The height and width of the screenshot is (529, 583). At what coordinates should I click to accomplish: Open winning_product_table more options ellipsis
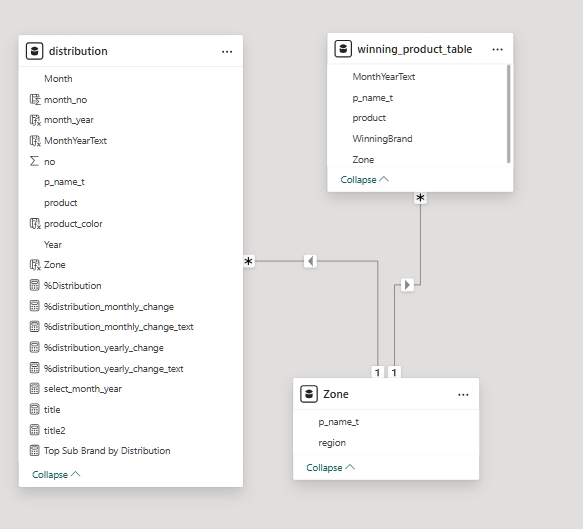(497, 49)
